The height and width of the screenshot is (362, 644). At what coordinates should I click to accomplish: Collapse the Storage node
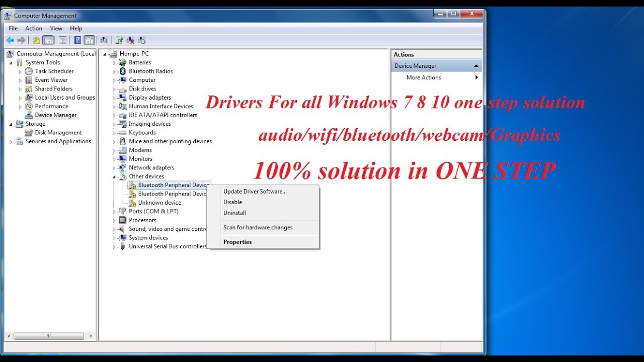coord(11,124)
